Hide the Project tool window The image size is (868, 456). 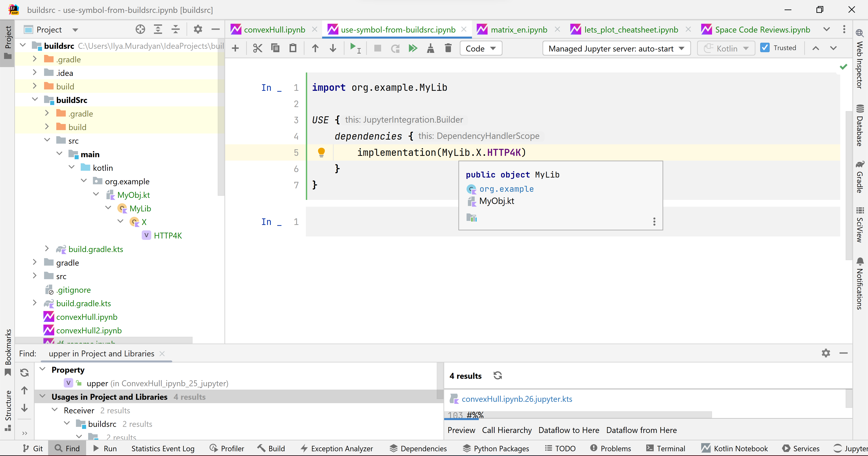point(215,30)
